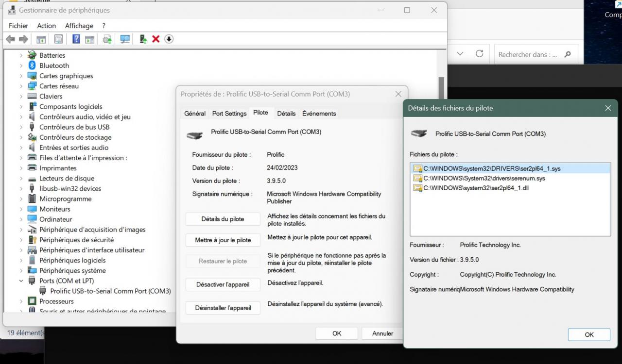The image size is (622, 364).
Task: Click OK in the Propriétés dialog
Action: tap(337, 333)
